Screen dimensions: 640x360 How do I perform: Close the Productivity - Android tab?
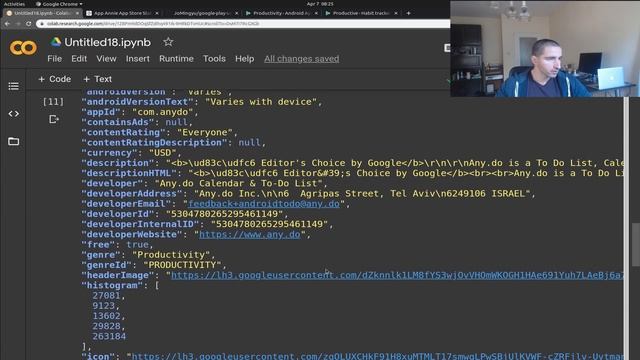(316, 13)
